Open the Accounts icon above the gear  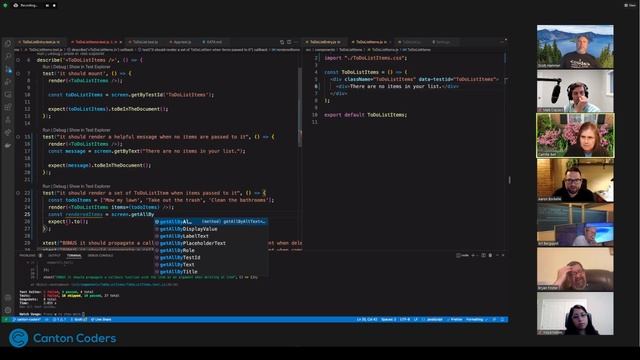coord(8,298)
